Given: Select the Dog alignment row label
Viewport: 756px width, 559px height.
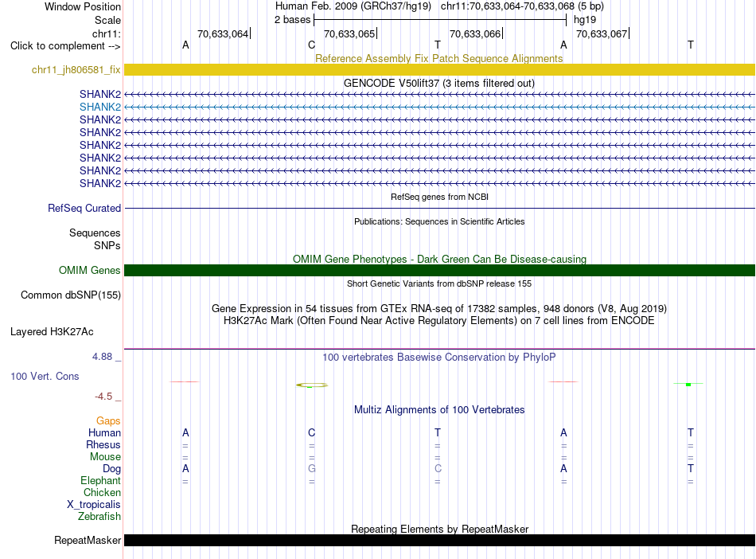Looking at the screenshot, I should pos(111,469).
